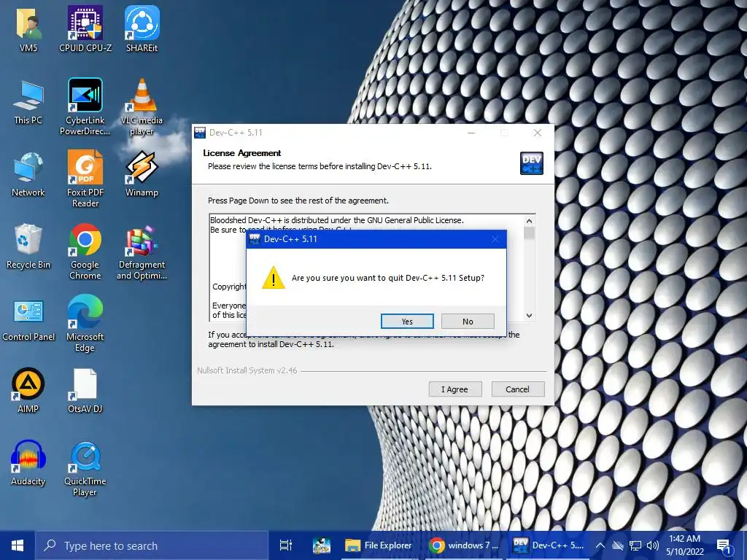Select the Audacity desktop icon
The height and width of the screenshot is (560, 747).
pyautogui.click(x=28, y=463)
